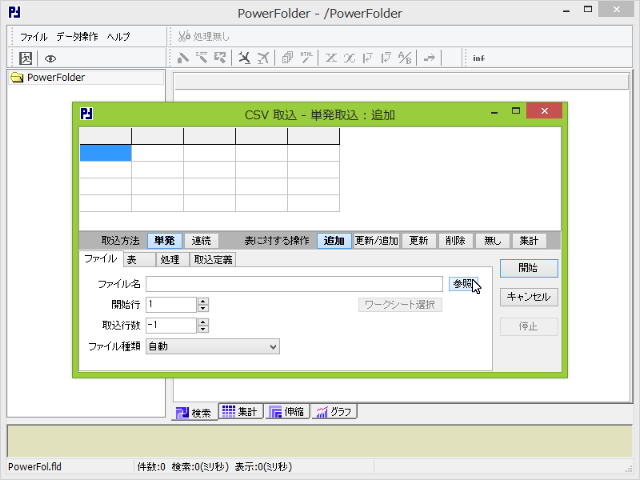Decrease 取込行数 with down spinner arrow

click(203, 329)
